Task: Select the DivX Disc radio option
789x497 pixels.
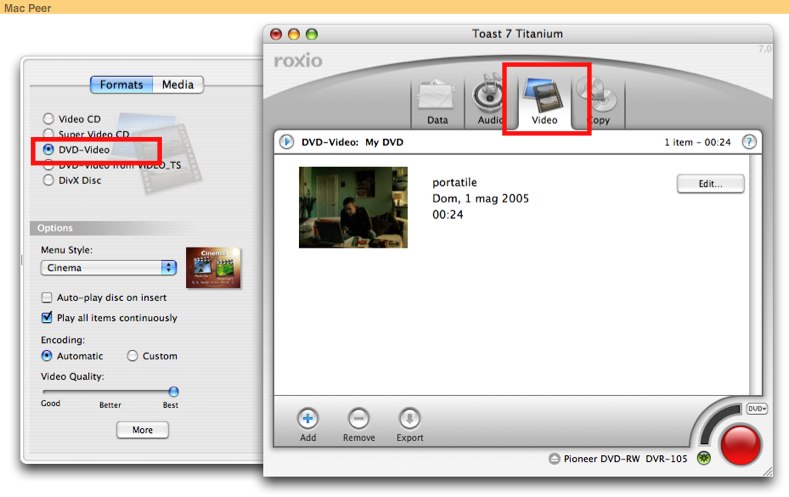Action: pyautogui.click(x=48, y=180)
